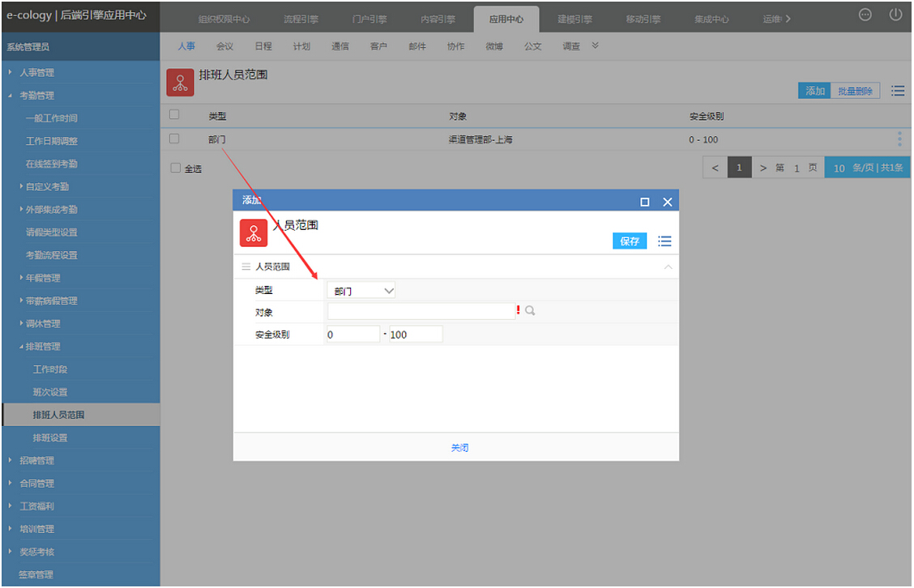Toggle the header select-all checkbox in table
Image resolution: width=914 pixels, height=588 pixels.
tap(174, 115)
